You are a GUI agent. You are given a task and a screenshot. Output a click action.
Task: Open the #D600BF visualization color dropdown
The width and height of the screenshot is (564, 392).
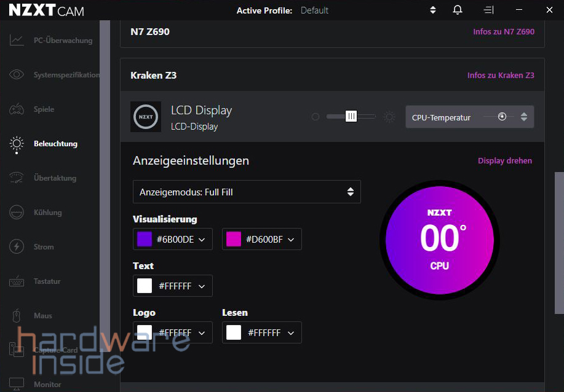coord(262,239)
